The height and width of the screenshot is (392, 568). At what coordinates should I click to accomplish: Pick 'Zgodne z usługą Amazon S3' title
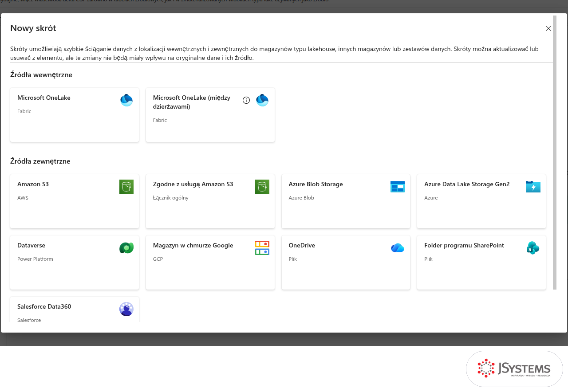pyautogui.click(x=193, y=184)
